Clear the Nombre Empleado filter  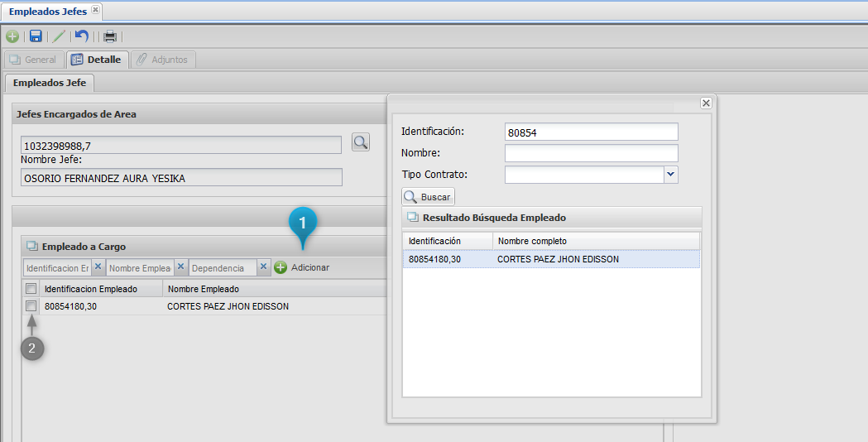pos(180,267)
